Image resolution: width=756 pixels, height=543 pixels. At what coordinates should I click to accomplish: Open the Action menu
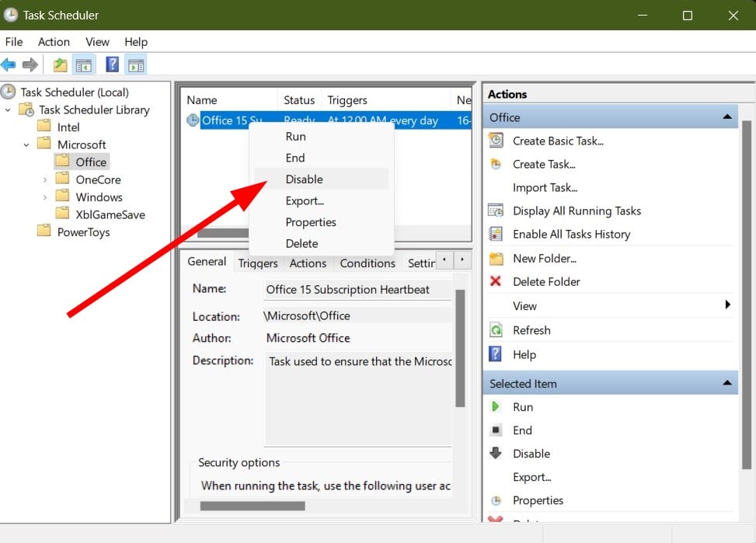[x=54, y=42]
